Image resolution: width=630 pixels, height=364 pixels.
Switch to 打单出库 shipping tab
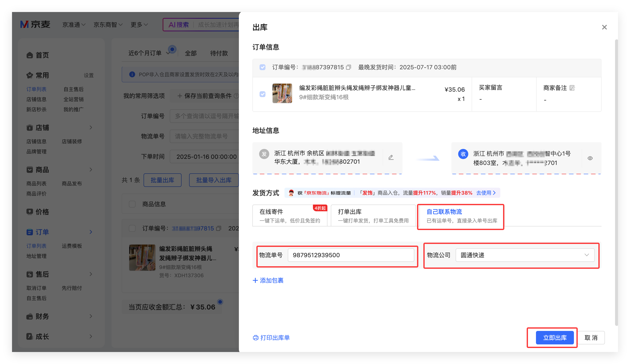(x=373, y=216)
